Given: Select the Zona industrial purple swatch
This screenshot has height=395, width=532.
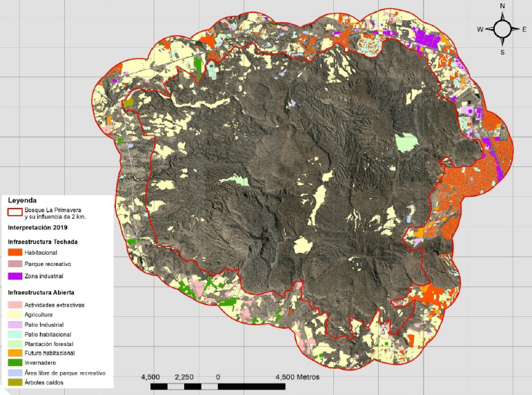Looking at the screenshot, I should pyautogui.click(x=14, y=276).
